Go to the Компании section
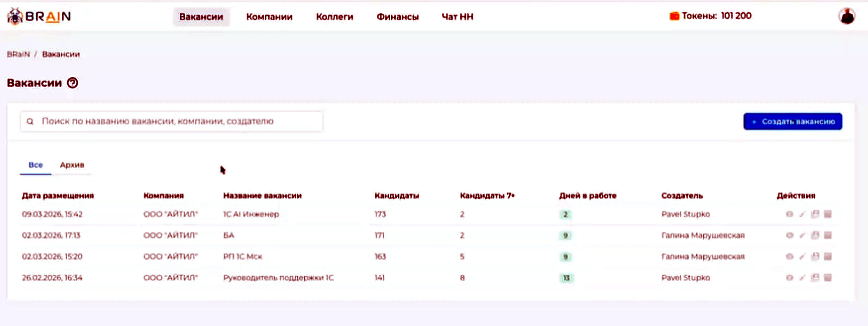The width and height of the screenshot is (868, 326). point(269,17)
